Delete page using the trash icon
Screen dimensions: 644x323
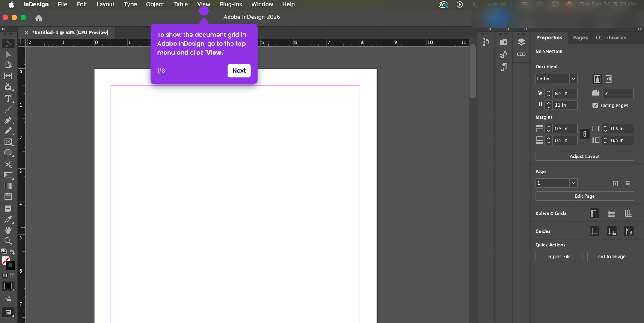click(x=627, y=184)
